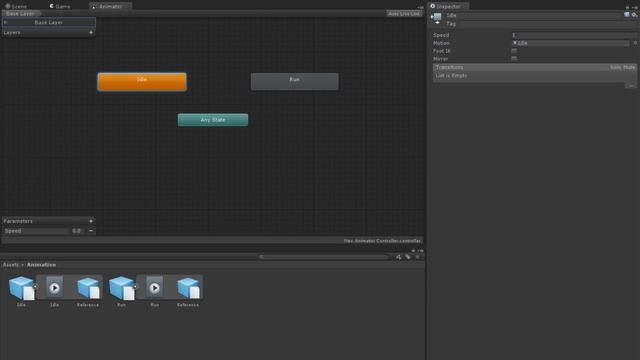This screenshot has width=640, height=360.
Task: Click the Assets breadcrumb in Project panel
Action: tap(11, 264)
